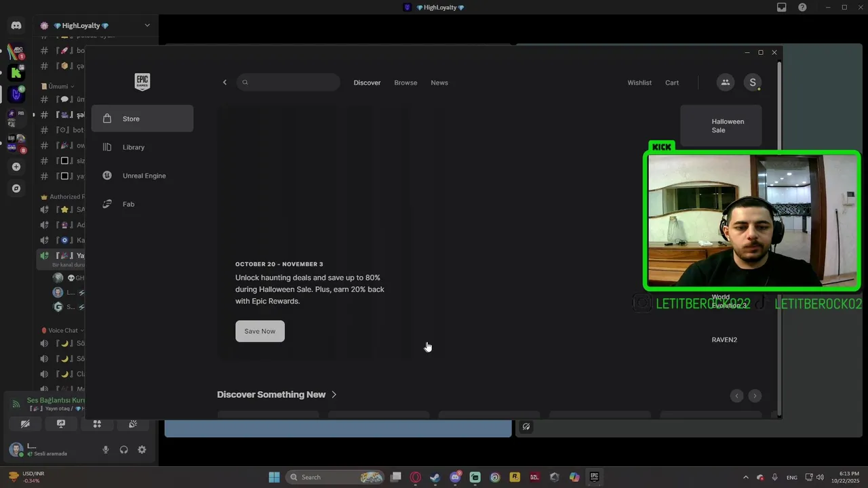Click the Windows taskbar search box
This screenshot has height=488, width=868.
(335, 477)
